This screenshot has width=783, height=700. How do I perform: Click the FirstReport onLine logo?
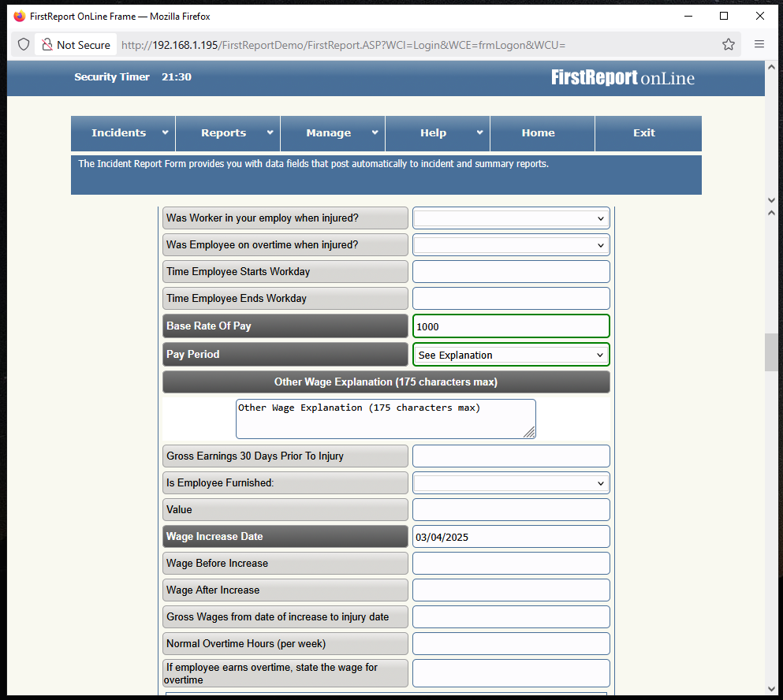(622, 78)
